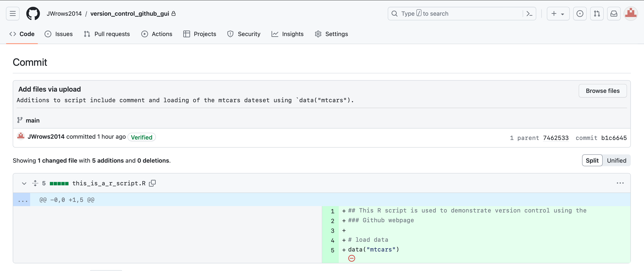Switch to Split diff view

tap(592, 161)
